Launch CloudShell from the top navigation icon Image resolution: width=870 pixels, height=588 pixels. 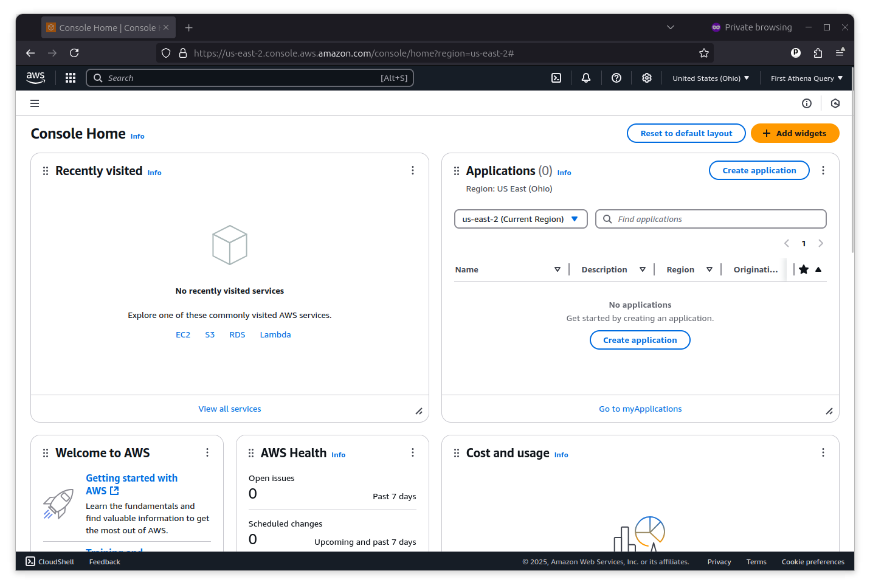[556, 78]
